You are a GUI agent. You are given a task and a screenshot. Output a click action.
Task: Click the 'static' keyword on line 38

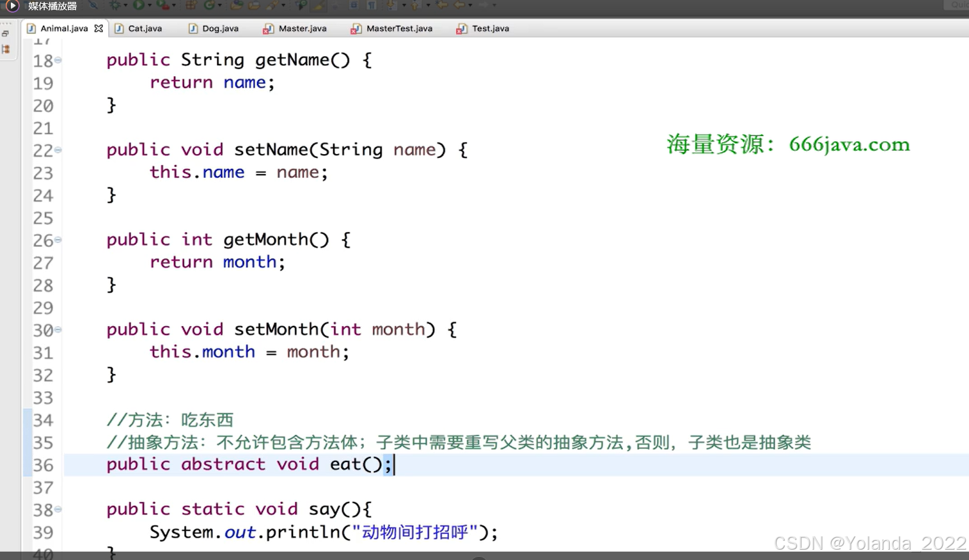[212, 509]
